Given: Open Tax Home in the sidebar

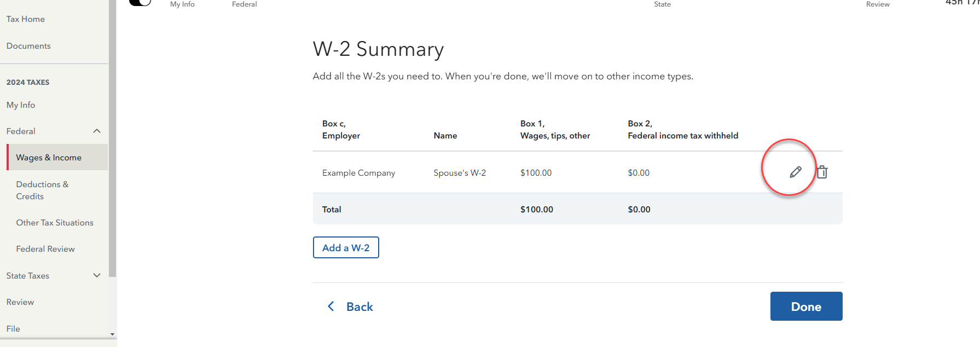Looking at the screenshot, I should pyautogui.click(x=26, y=19).
